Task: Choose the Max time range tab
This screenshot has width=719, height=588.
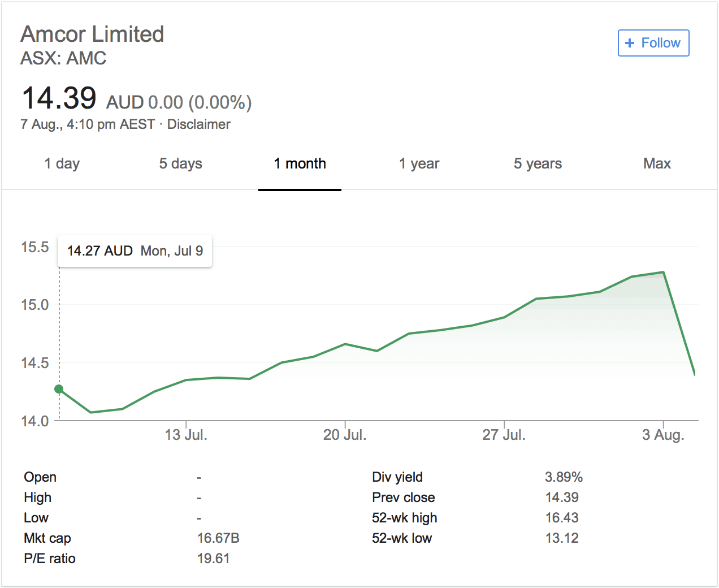Action: (657, 164)
